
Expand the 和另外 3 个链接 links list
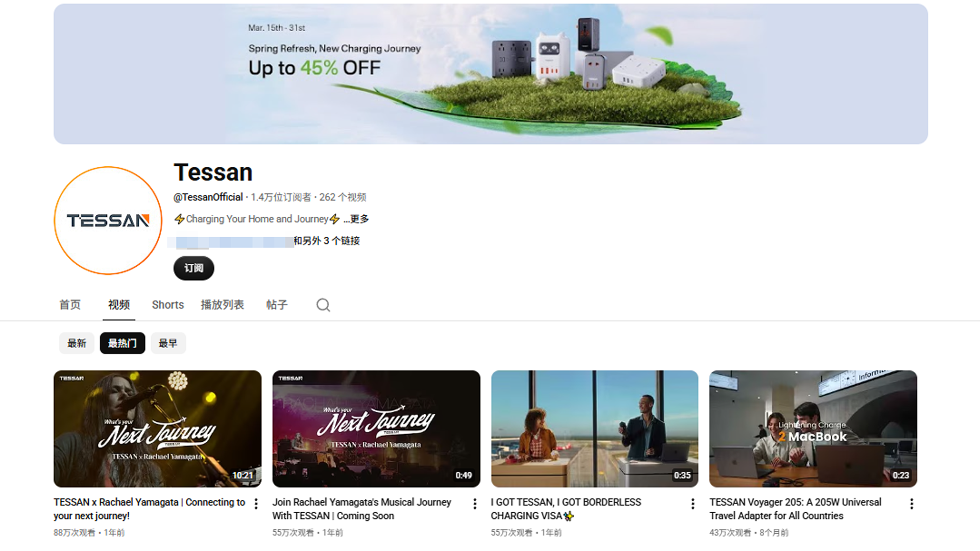tap(327, 241)
